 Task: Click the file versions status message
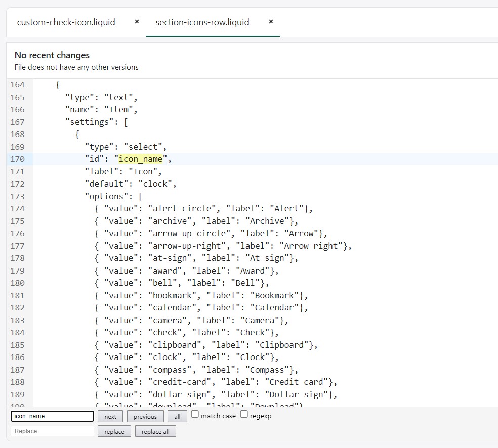click(76, 67)
